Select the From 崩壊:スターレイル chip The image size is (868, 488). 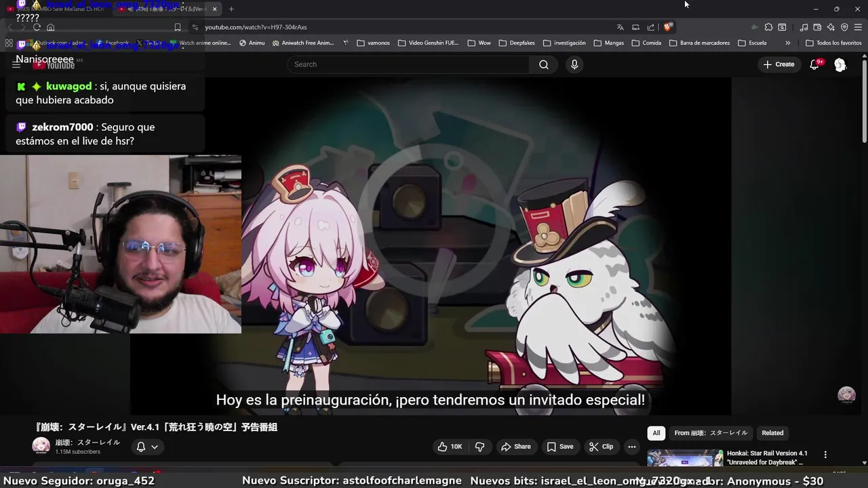click(x=711, y=433)
